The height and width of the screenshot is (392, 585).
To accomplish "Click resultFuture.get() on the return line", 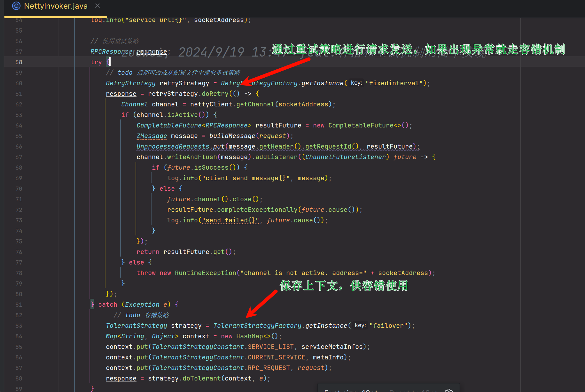I will point(197,252).
